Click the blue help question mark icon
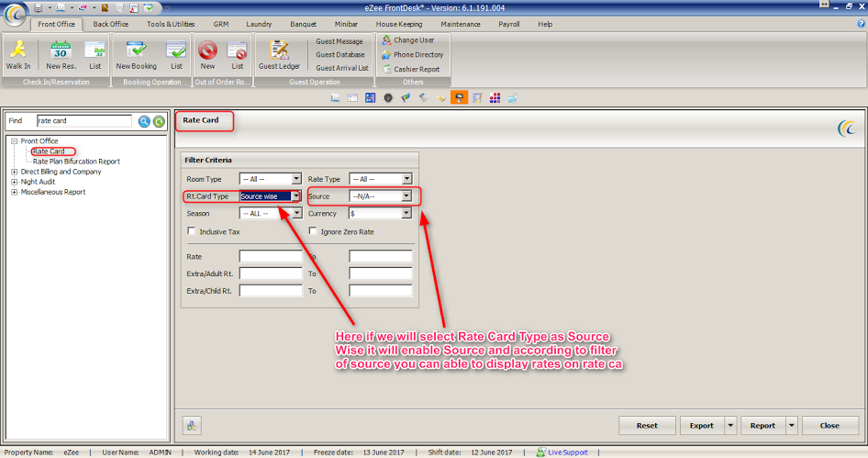868x458 pixels. pyautogui.click(x=861, y=24)
